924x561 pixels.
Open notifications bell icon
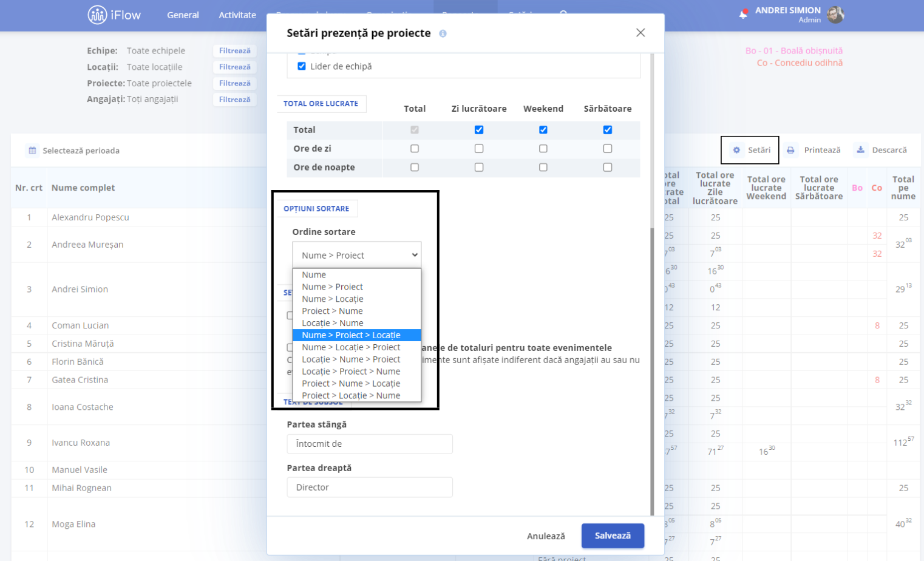click(x=743, y=14)
